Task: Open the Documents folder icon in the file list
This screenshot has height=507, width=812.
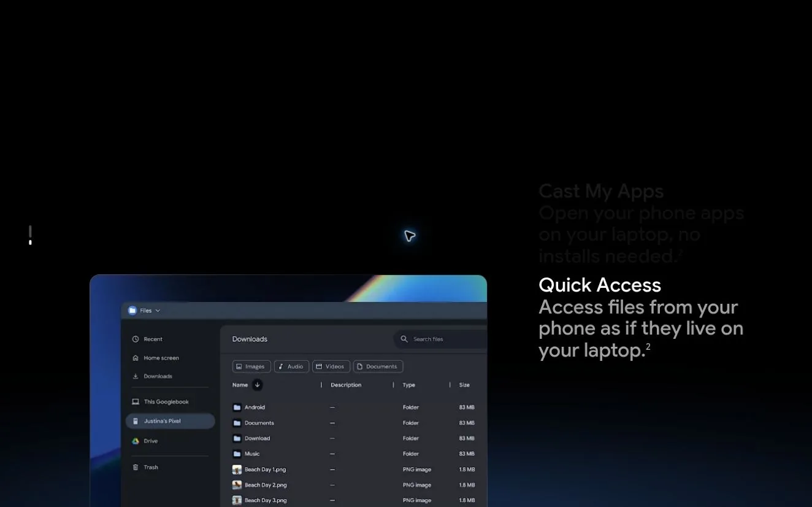Action: point(237,423)
